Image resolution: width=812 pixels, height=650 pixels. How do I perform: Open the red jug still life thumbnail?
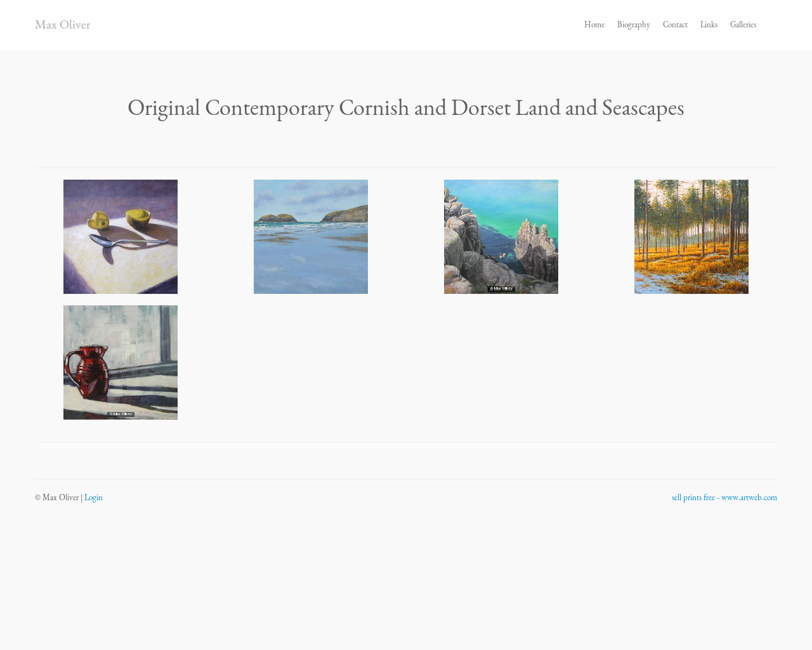121,362
